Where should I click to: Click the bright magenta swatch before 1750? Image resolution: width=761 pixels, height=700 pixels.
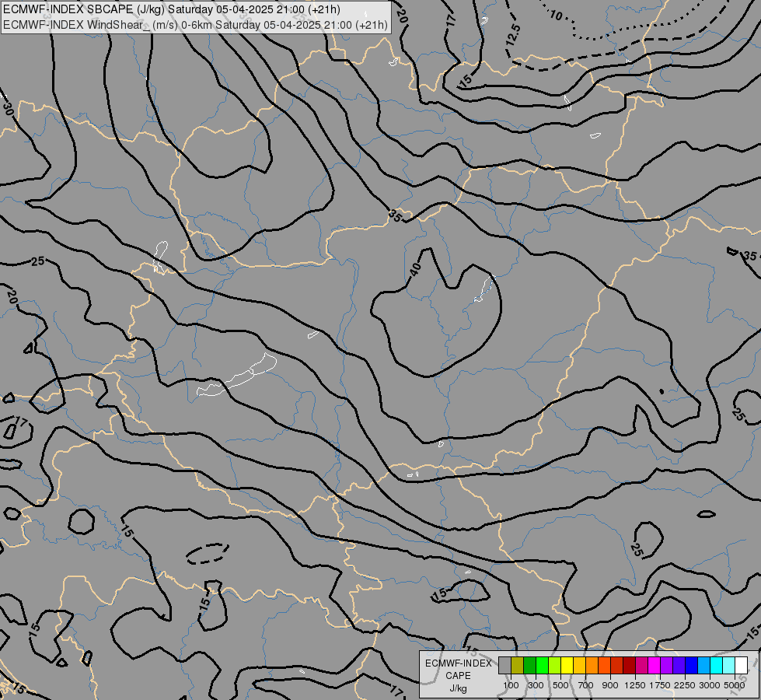pyautogui.click(x=655, y=665)
